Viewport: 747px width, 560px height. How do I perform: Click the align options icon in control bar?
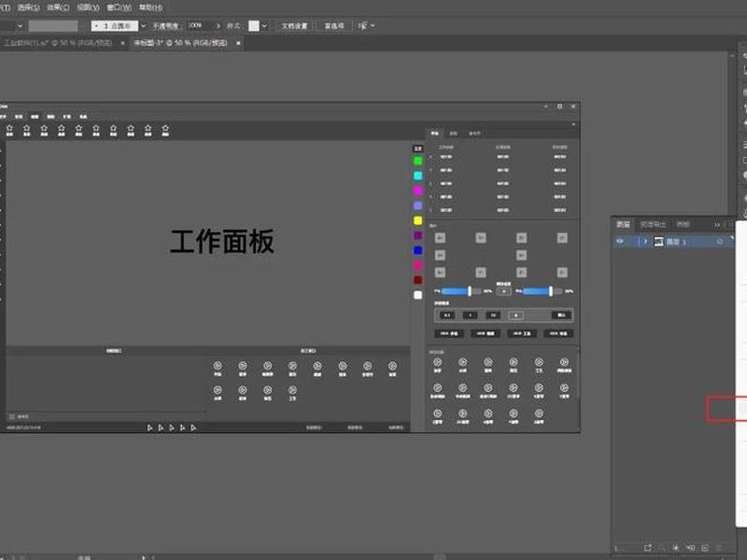362,26
